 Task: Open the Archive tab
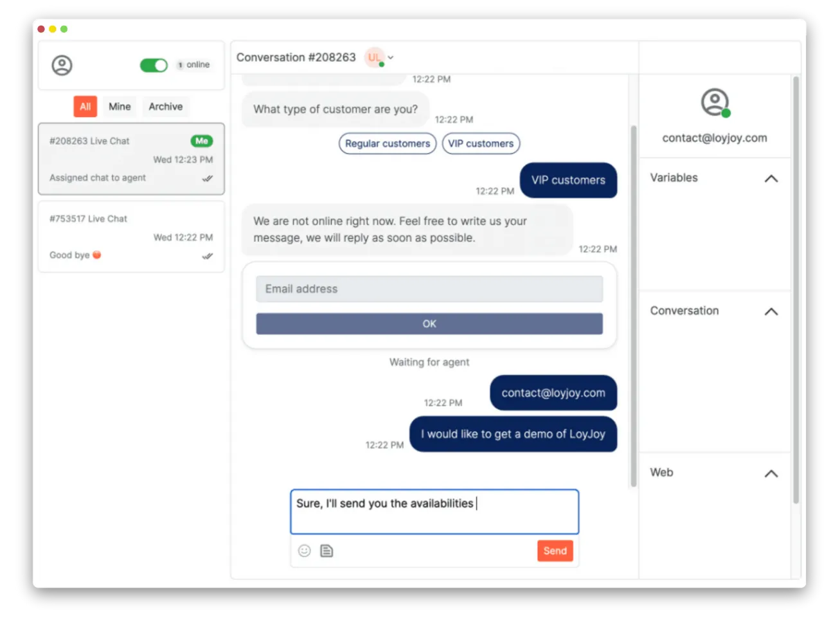coord(165,106)
